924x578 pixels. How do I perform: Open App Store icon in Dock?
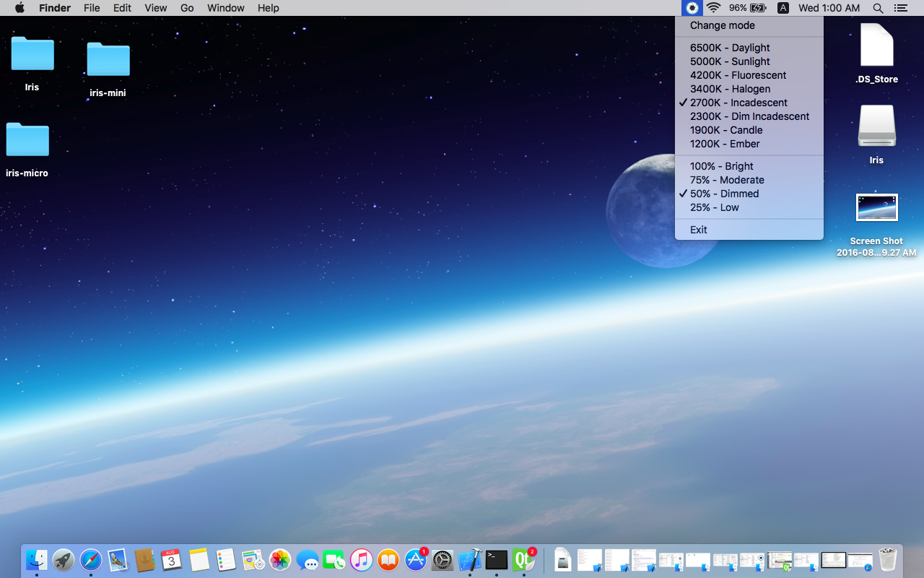(416, 560)
